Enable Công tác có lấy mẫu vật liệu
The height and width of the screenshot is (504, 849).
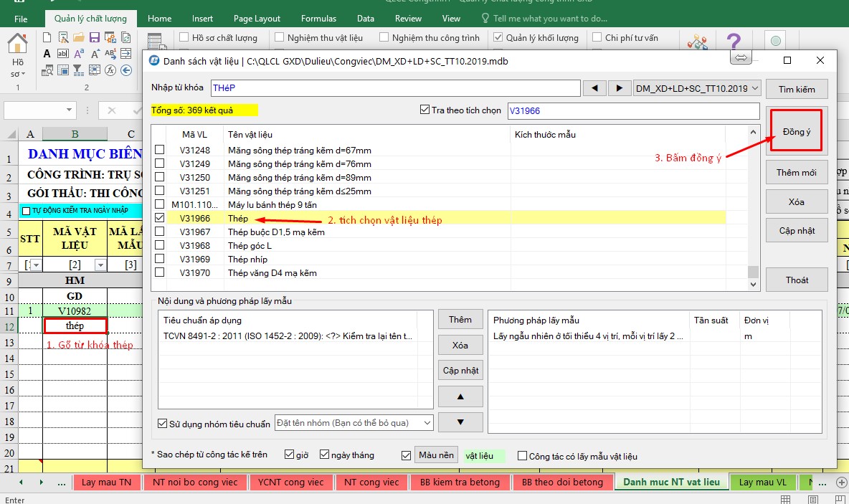[x=523, y=456]
